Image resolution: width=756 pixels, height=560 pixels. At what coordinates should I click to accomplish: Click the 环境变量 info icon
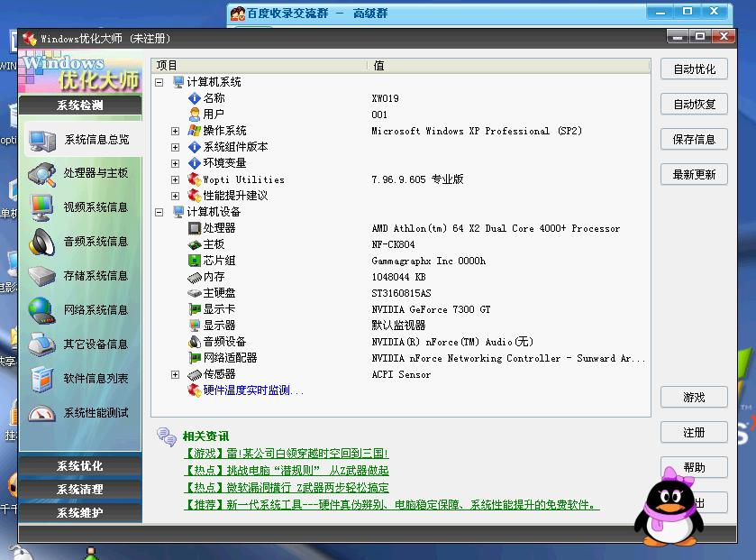click(x=195, y=163)
